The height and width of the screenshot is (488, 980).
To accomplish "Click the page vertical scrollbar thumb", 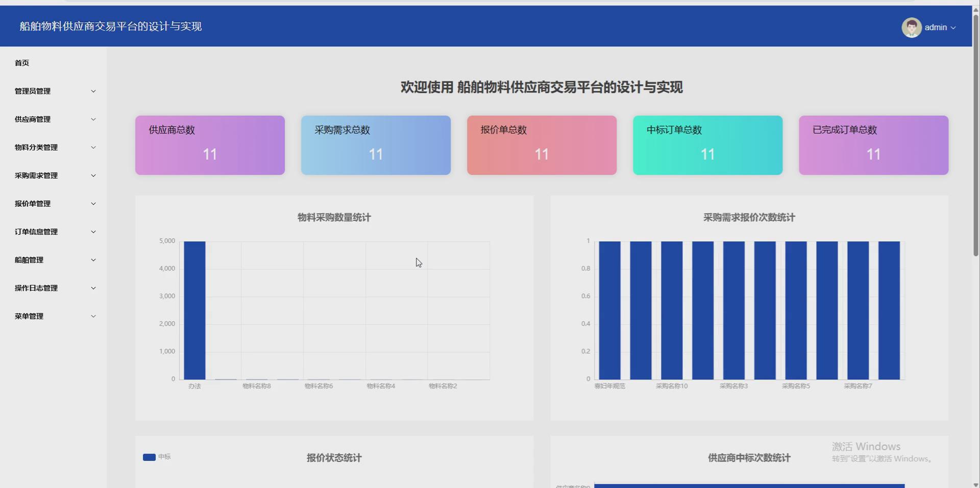I will click(976, 135).
